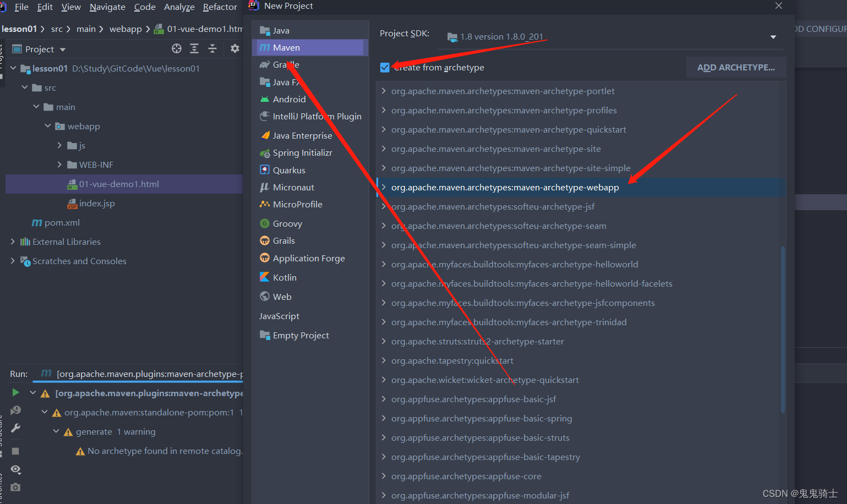Click the locate/select opened file target icon

click(177, 48)
